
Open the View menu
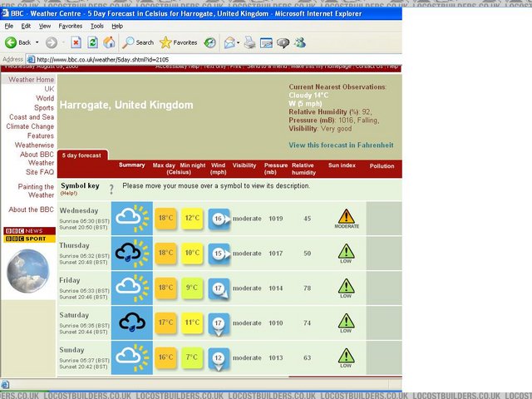coord(44,26)
